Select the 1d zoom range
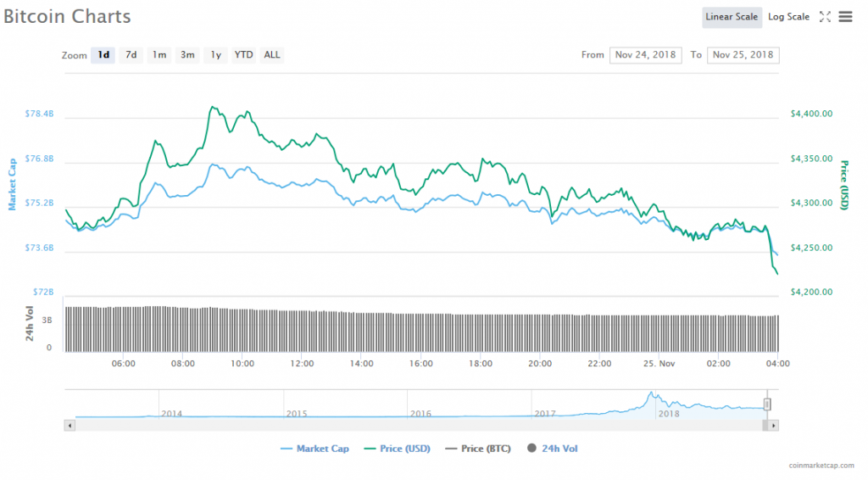The height and width of the screenshot is (480, 868). point(103,55)
